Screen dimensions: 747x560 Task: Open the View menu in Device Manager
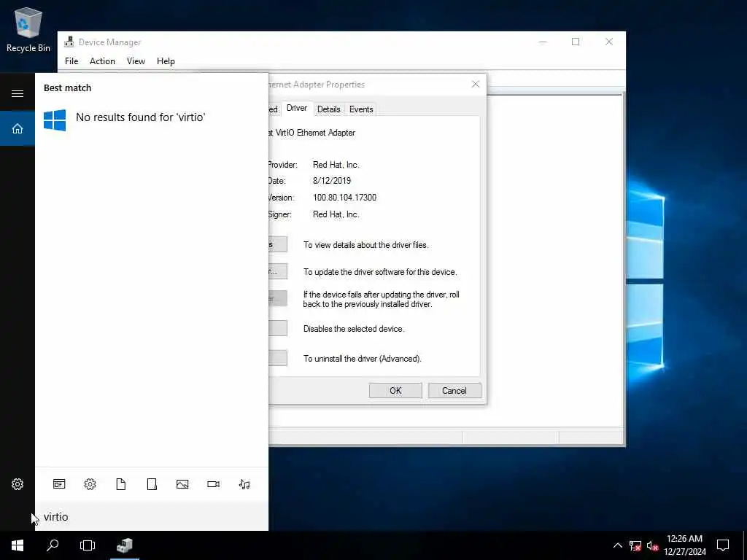(136, 61)
